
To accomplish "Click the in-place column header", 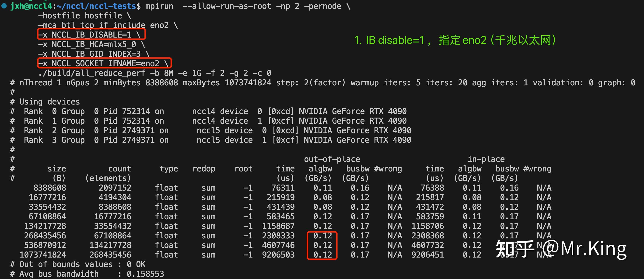I will point(486,159).
